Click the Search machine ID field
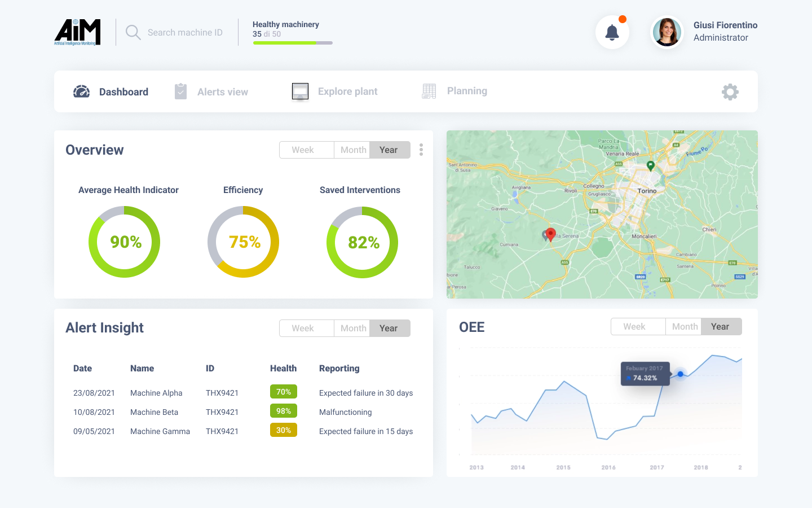The width and height of the screenshot is (812, 508). pyautogui.click(x=185, y=33)
